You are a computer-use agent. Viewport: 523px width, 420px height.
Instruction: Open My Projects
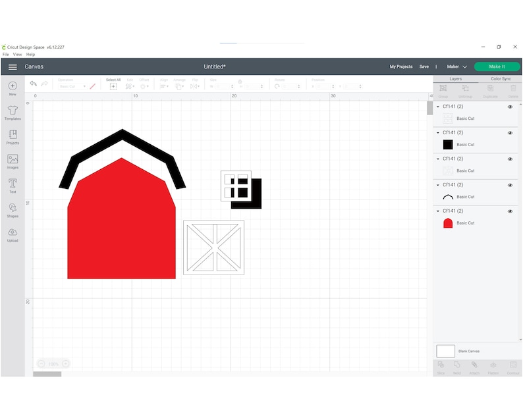(x=401, y=66)
